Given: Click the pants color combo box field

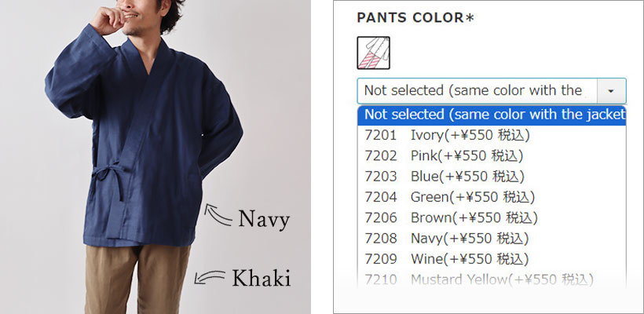Looking at the screenshot, I should point(478,91).
